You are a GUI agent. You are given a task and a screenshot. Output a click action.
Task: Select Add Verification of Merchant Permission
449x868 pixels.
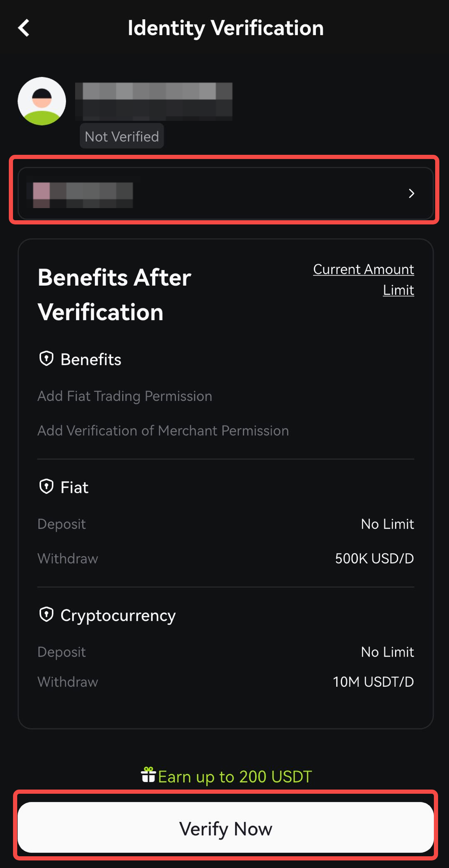(x=163, y=431)
